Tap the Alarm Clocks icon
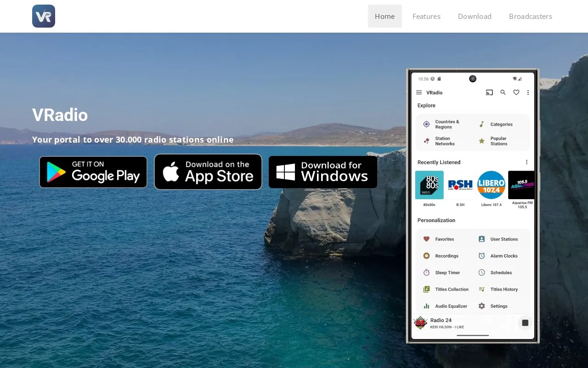 coord(481,256)
